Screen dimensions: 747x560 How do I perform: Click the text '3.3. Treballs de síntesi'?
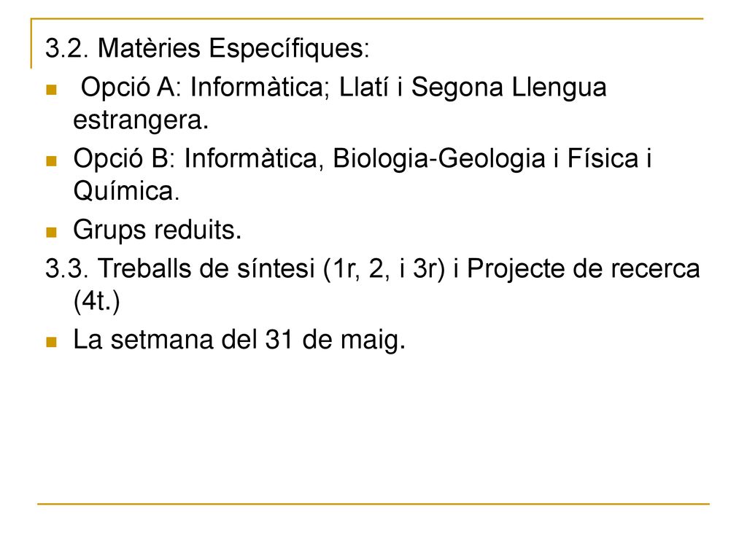[x=180, y=268]
